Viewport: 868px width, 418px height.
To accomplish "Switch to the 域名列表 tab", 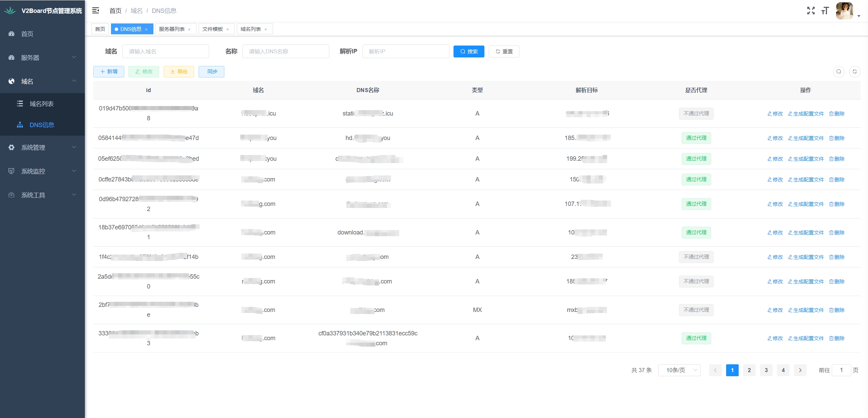I will coord(251,29).
